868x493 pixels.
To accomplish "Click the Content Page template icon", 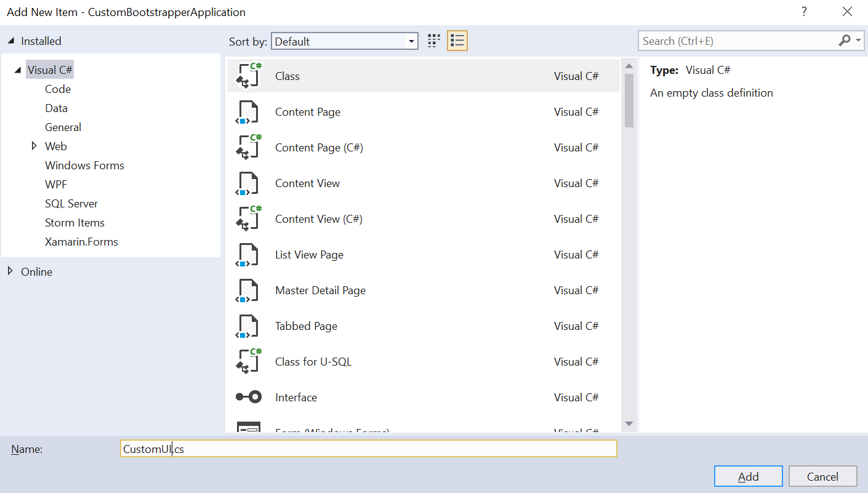I will 247,112.
